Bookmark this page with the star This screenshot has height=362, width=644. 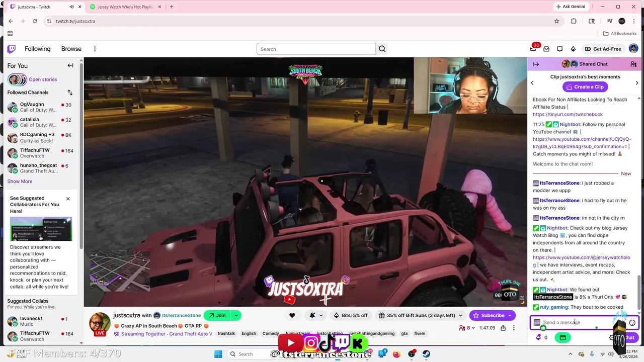click(556, 21)
